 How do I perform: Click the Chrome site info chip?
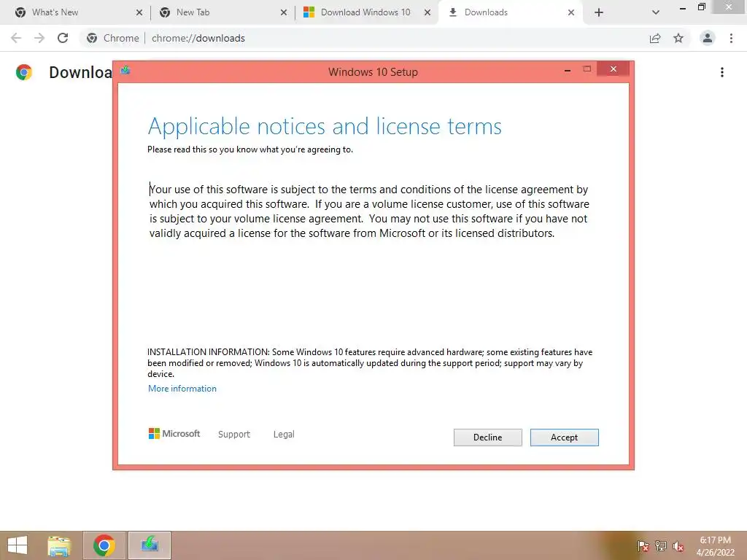(x=113, y=38)
